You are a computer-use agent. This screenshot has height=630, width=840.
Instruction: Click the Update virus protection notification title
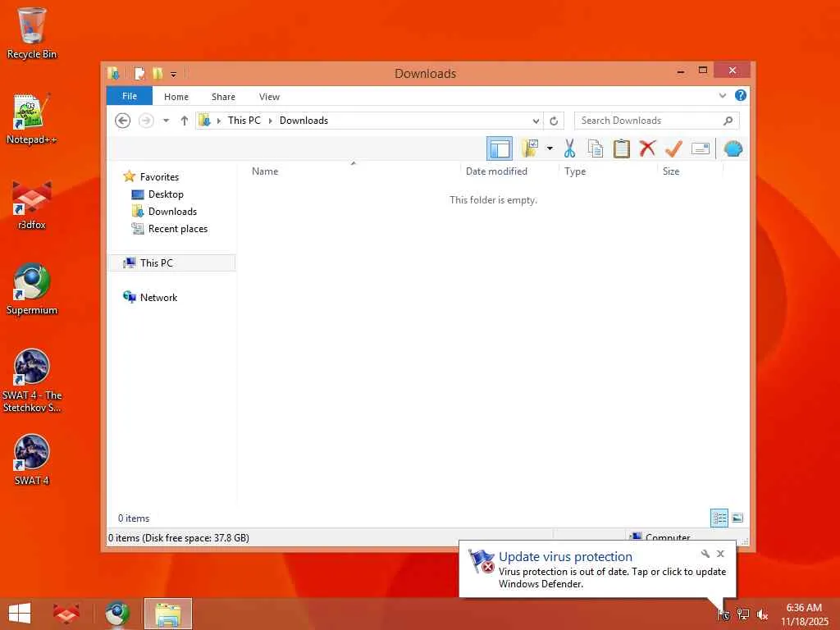point(565,557)
